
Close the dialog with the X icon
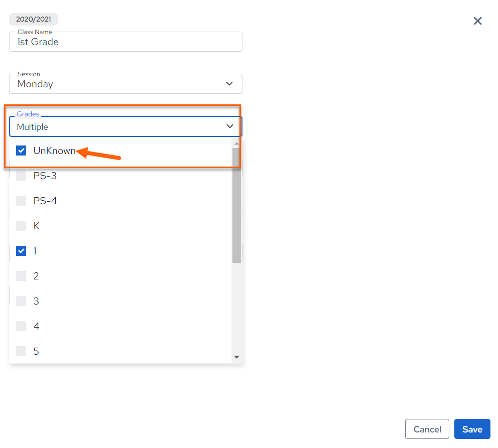[x=477, y=21]
